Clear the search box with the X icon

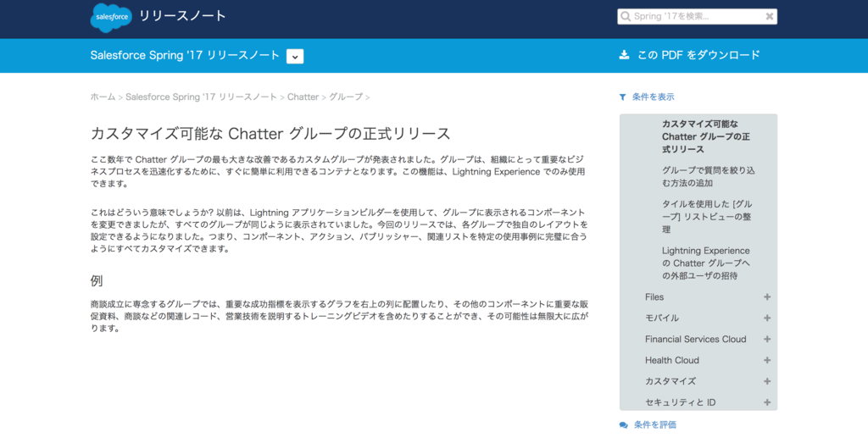click(770, 17)
